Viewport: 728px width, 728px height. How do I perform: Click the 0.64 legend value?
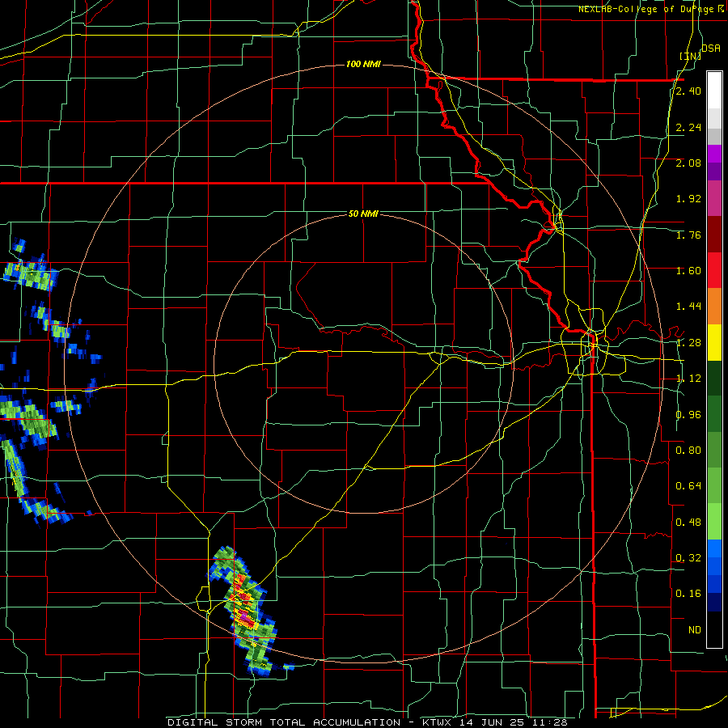click(x=688, y=486)
